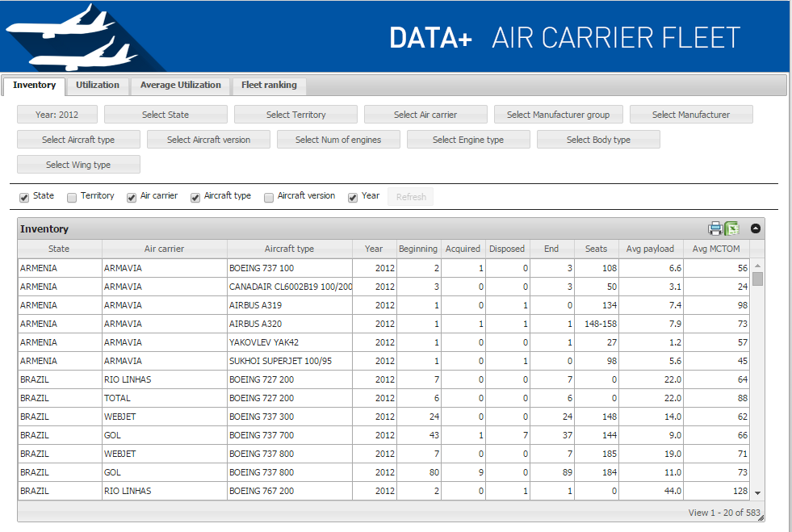Image resolution: width=792 pixels, height=532 pixels.
Task: Select the SUKHOI SUPERJET 100/95 cell
Action: tap(289, 361)
